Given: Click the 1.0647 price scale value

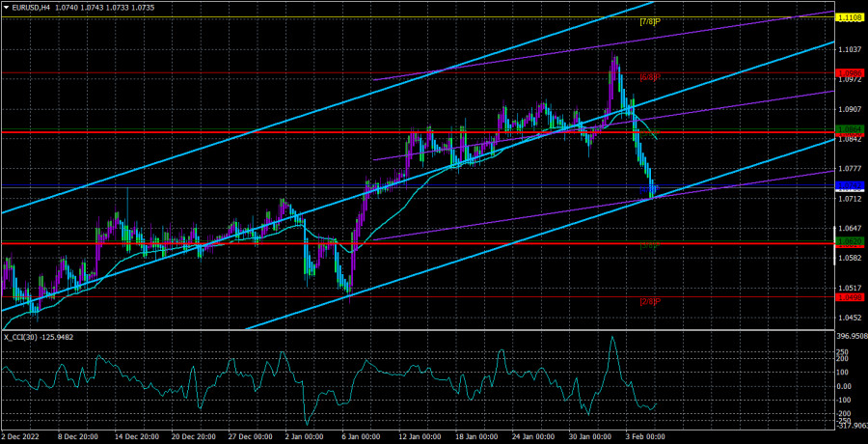Looking at the screenshot, I should point(851,229).
